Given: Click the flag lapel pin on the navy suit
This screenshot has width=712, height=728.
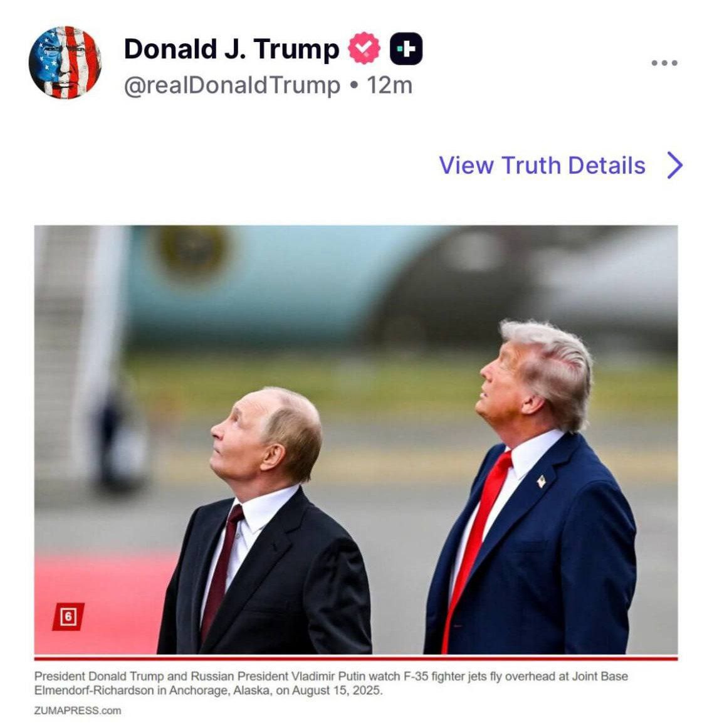Looking at the screenshot, I should [x=541, y=482].
